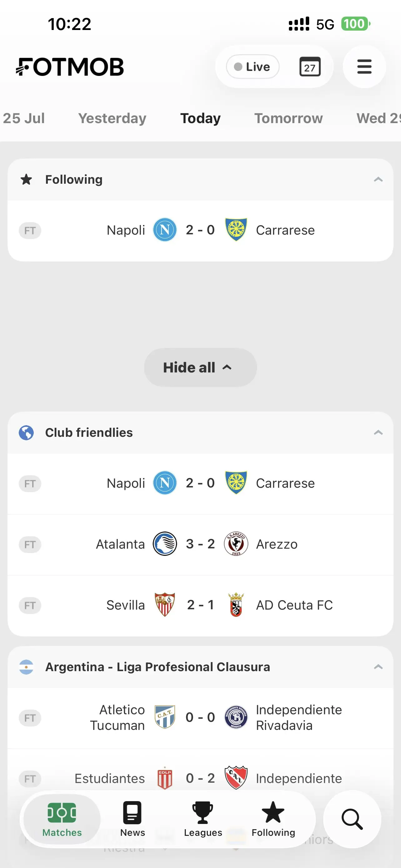Toggle the Live matches filter
Image resolution: width=401 pixels, height=868 pixels.
[253, 67]
